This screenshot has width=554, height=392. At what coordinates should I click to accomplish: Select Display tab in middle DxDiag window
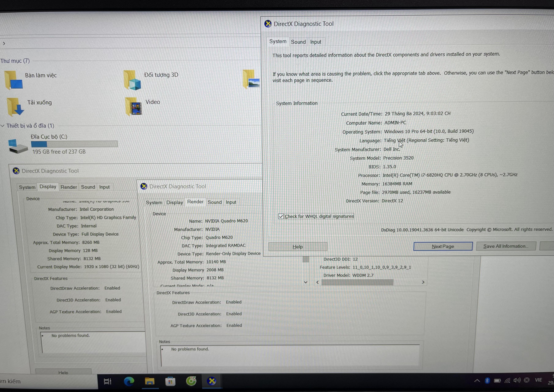point(174,203)
